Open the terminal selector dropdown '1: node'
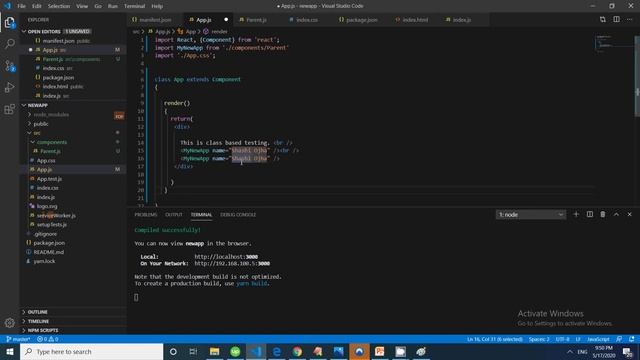The height and width of the screenshot is (360, 640). 531,214
